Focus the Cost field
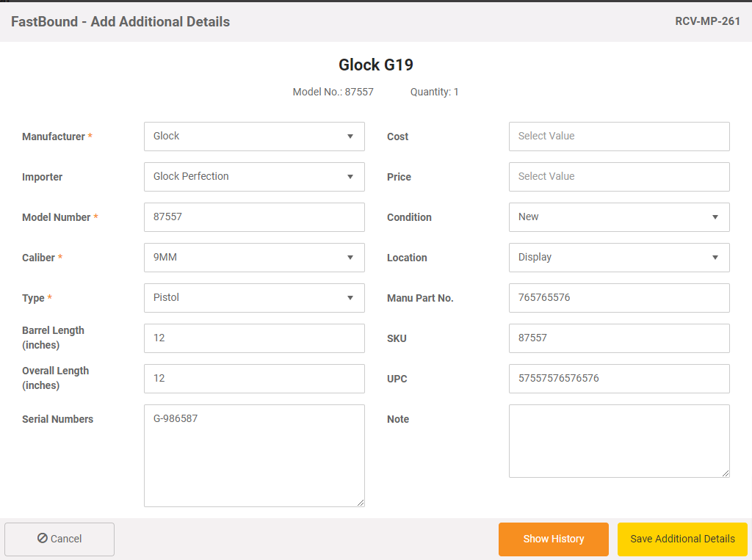The image size is (752, 560). coord(619,137)
